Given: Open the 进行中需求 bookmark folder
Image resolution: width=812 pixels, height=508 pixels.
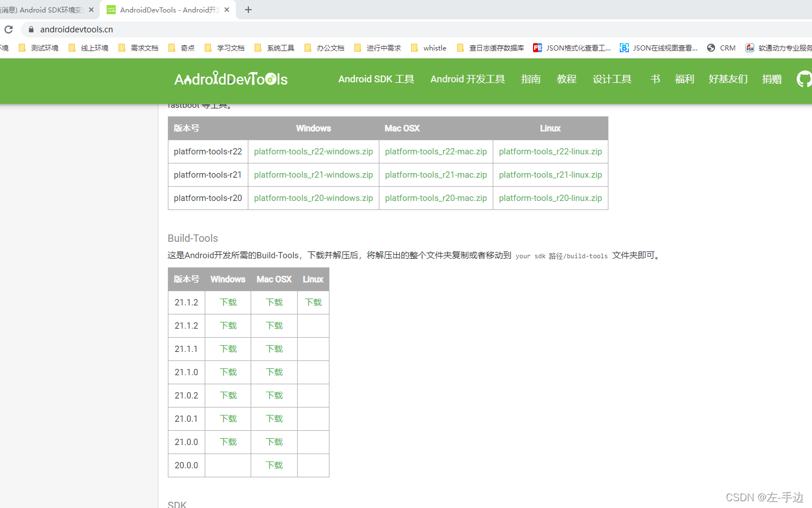Looking at the screenshot, I should (x=378, y=48).
